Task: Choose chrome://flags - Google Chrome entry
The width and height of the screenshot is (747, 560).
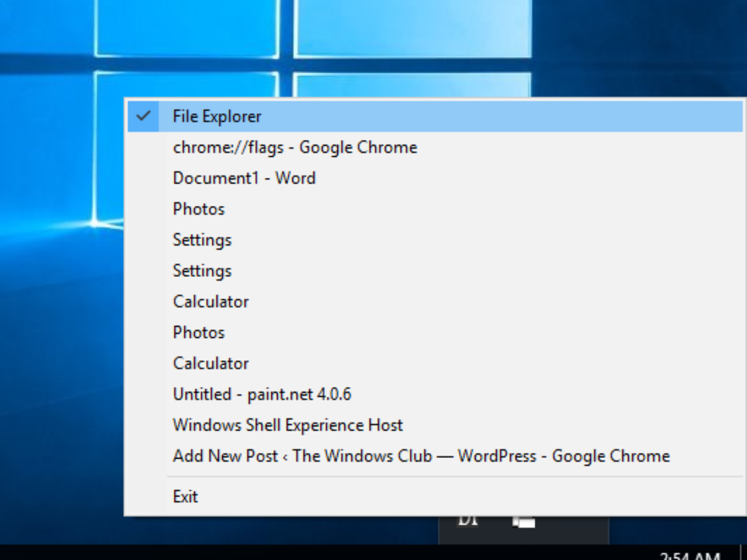Action: point(294,147)
